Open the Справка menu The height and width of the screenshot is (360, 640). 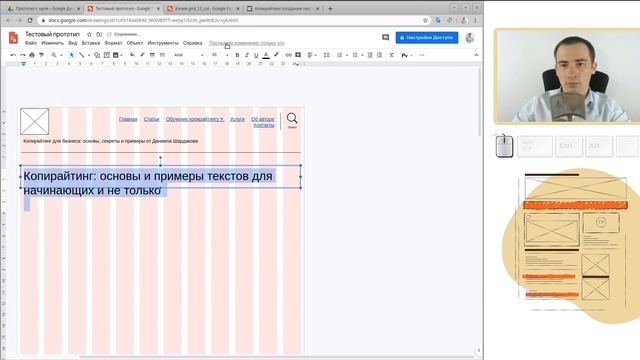pos(193,43)
